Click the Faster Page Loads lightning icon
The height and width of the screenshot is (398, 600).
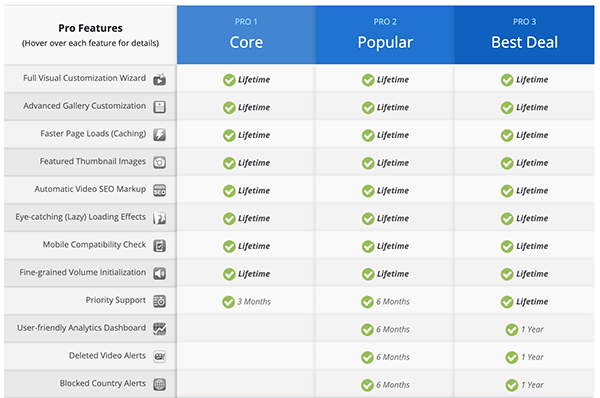coord(160,135)
